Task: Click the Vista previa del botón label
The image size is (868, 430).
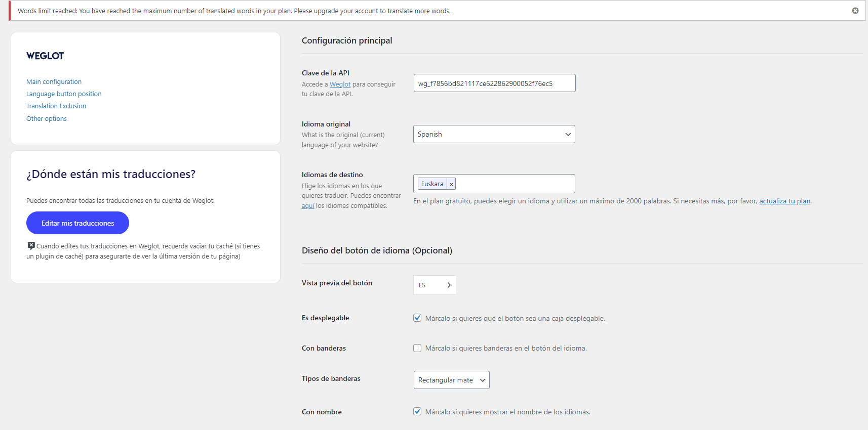Action: click(337, 283)
